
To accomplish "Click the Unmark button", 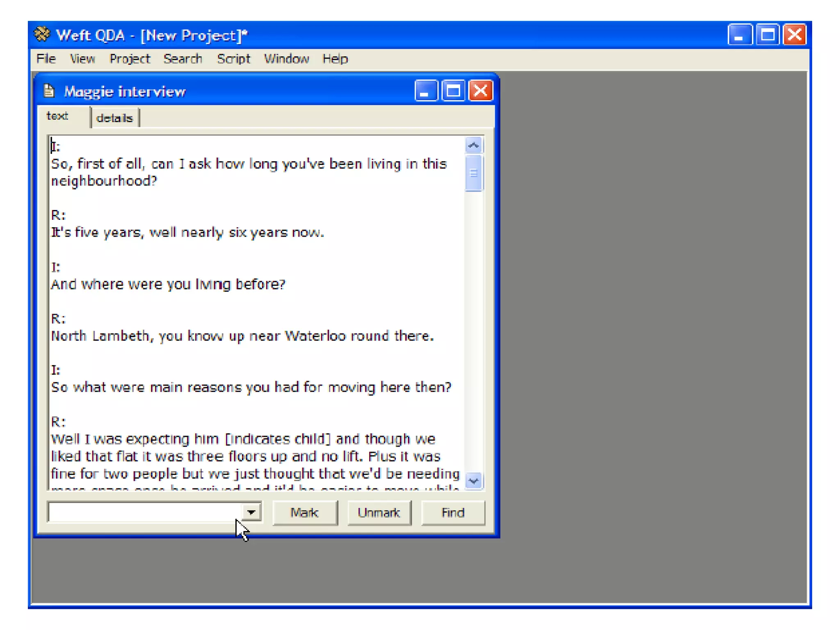I will 379,512.
